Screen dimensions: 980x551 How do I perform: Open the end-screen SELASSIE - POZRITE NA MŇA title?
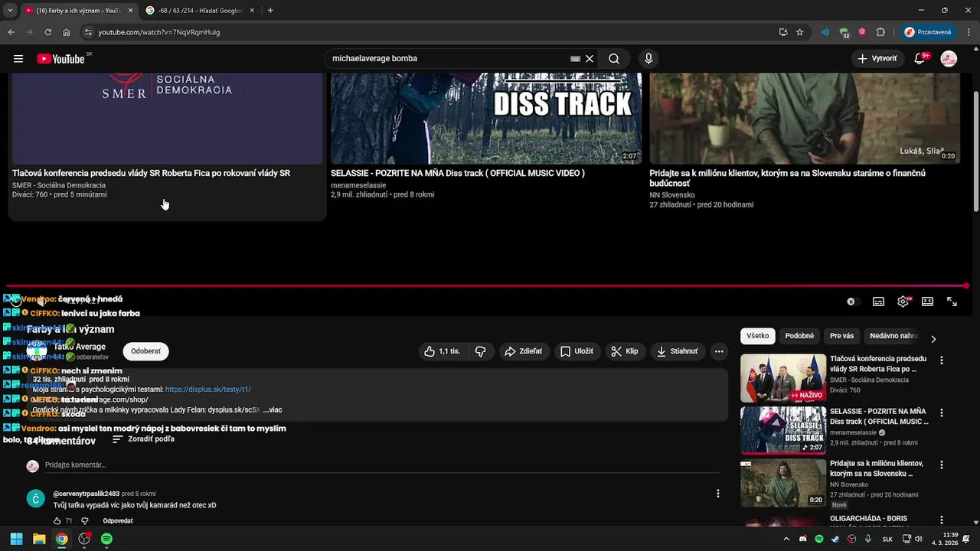pos(458,174)
